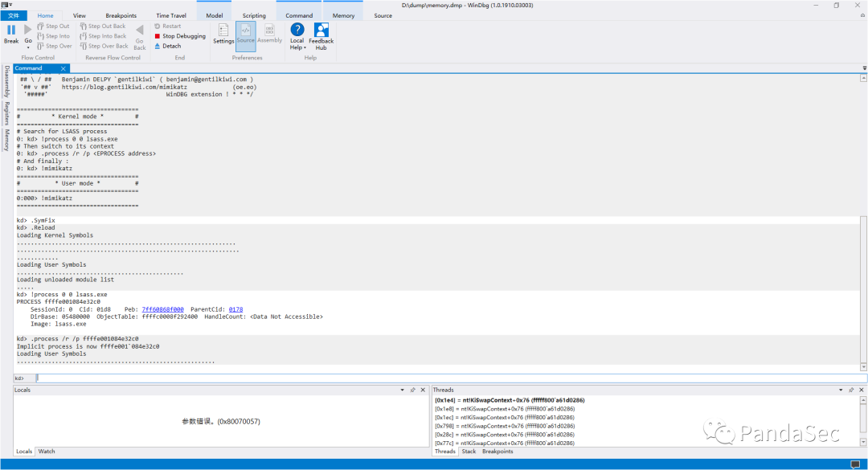This screenshot has height=470, width=868.
Task: Close the Locals panel
Action: (423, 390)
